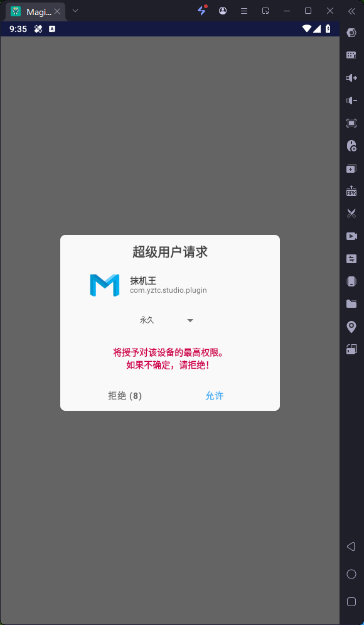Open the hamburger menu in title bar

coord(244,11)
